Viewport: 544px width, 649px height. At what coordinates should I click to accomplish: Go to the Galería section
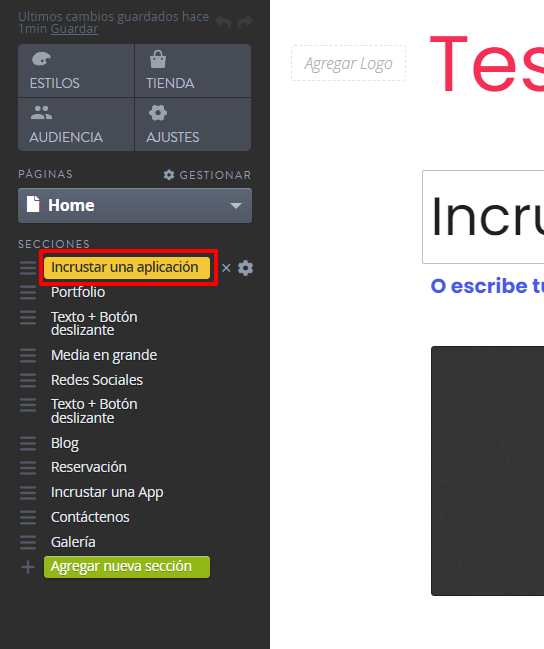coord(73,542)
